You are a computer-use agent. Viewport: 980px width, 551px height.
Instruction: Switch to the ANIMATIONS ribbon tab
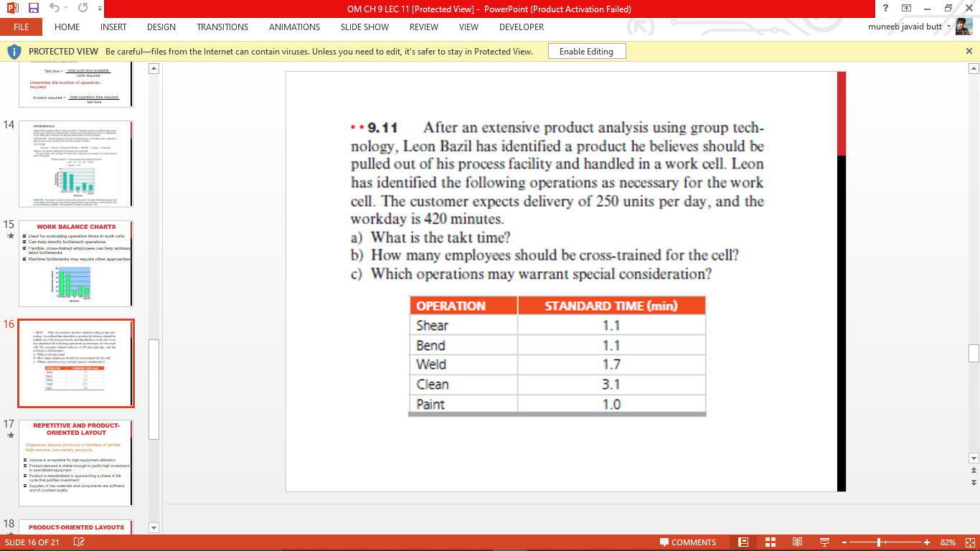click(x=294, y=27)
